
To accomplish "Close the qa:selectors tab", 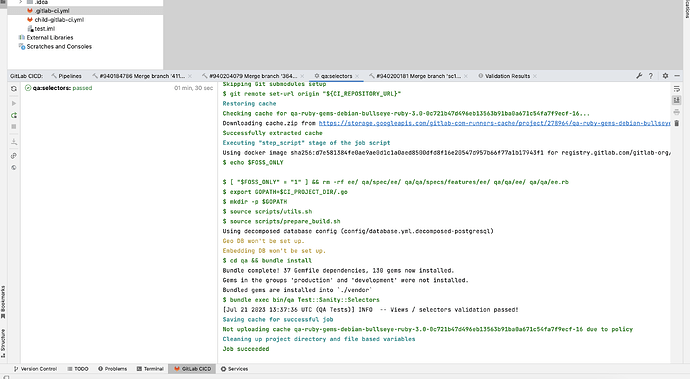I will (357, 76).
